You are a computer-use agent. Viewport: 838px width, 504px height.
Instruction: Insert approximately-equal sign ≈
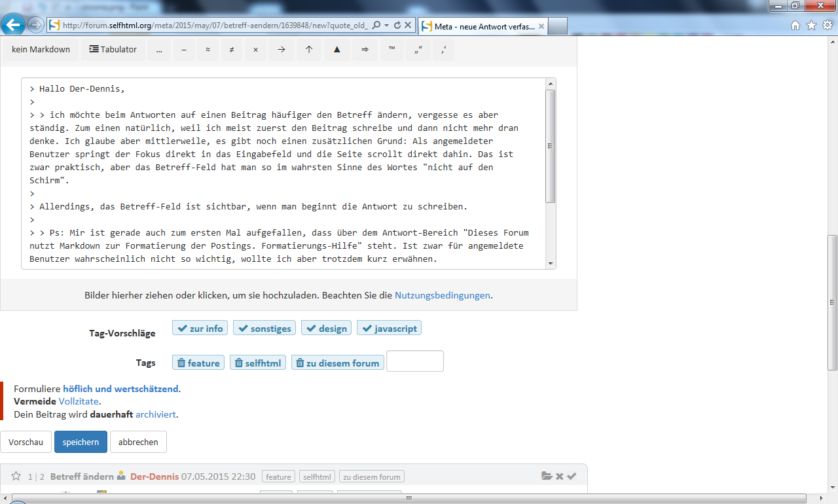[x=208, y=49]
